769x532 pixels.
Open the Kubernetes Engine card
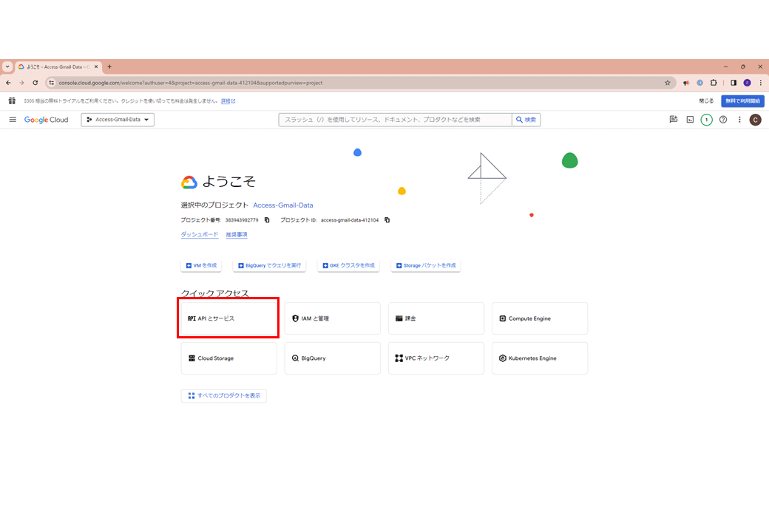[540, 358]
